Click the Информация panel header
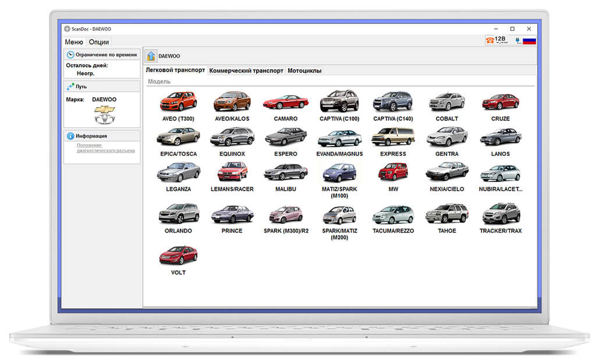Screen dimensions: 596x364 click(102, 136)
